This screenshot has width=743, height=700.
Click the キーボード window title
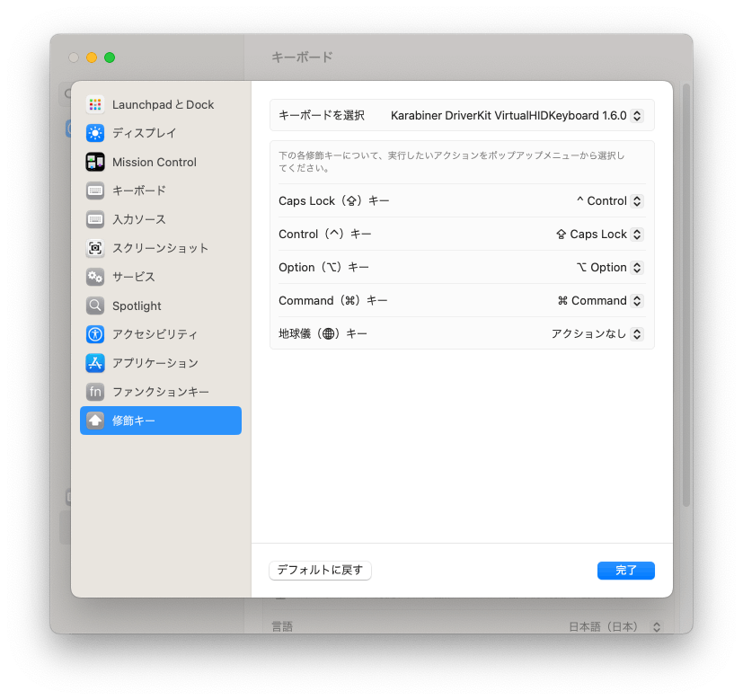coord(302,57)
